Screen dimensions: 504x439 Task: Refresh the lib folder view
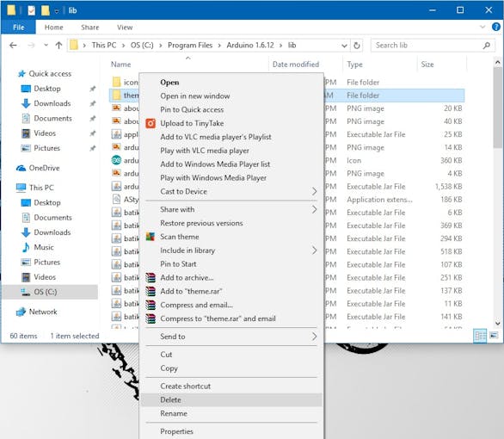[x=357, y=46]
